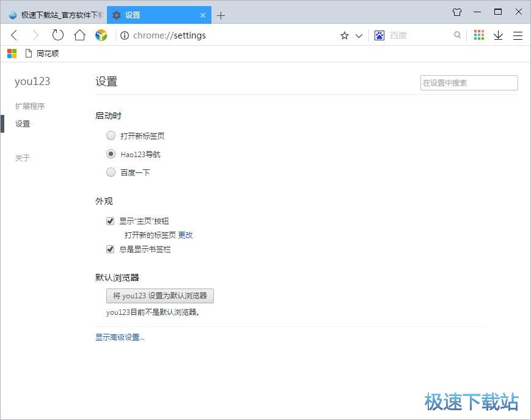Expand the bookmark star dropdown arrow

tap(359, 35)
